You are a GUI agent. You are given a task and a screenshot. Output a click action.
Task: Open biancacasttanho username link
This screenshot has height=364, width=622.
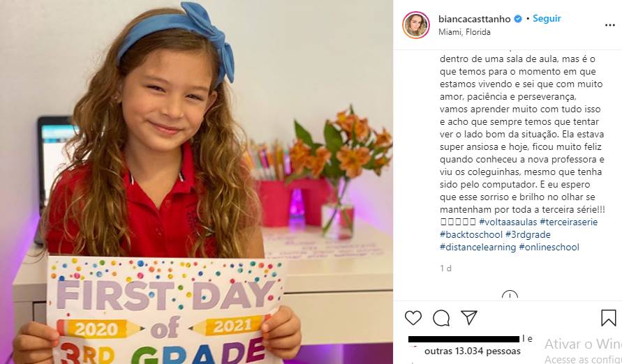click(475, 19)
